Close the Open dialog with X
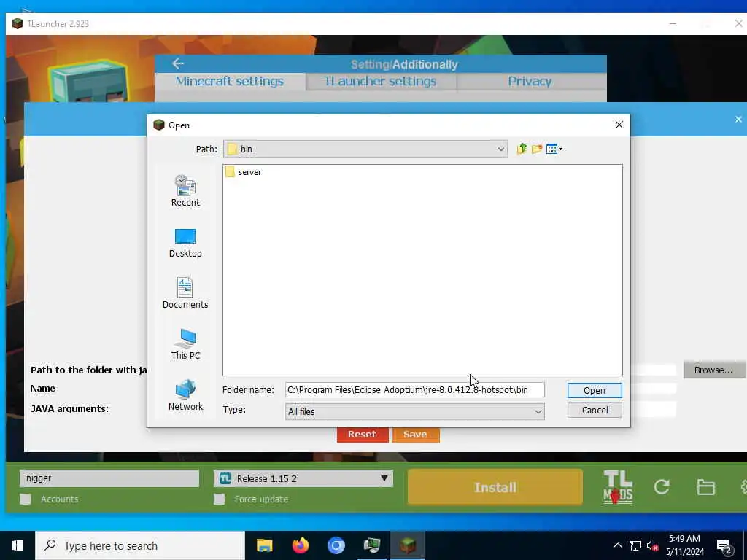Viewport: 747px width, 560px height. pyautogui.click(x=619, y=125)
